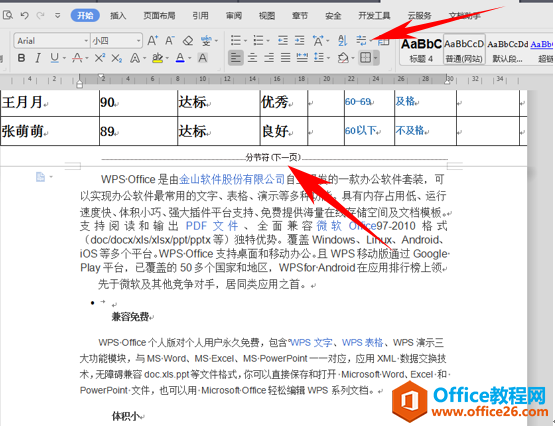
Task: Click the distributed alignment icon
Action: tap(302, 58)
